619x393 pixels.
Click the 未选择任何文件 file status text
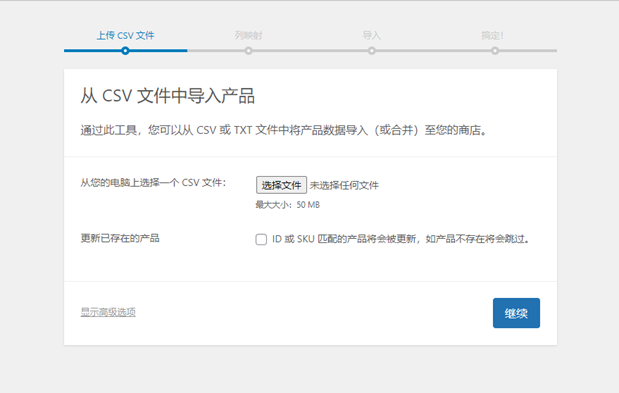(344, 185)
